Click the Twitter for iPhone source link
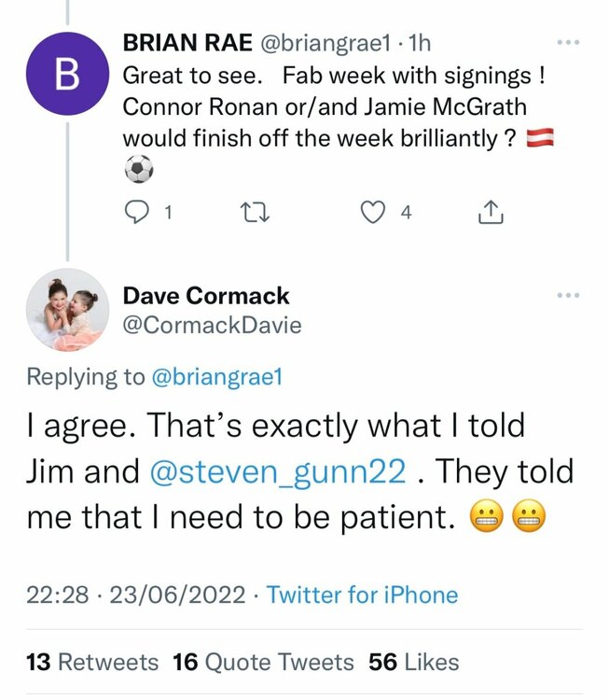 [x=363, y=595]
